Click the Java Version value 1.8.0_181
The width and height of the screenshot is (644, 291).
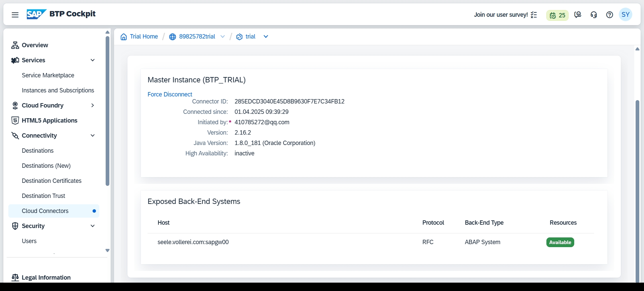[x=275, y=143]
